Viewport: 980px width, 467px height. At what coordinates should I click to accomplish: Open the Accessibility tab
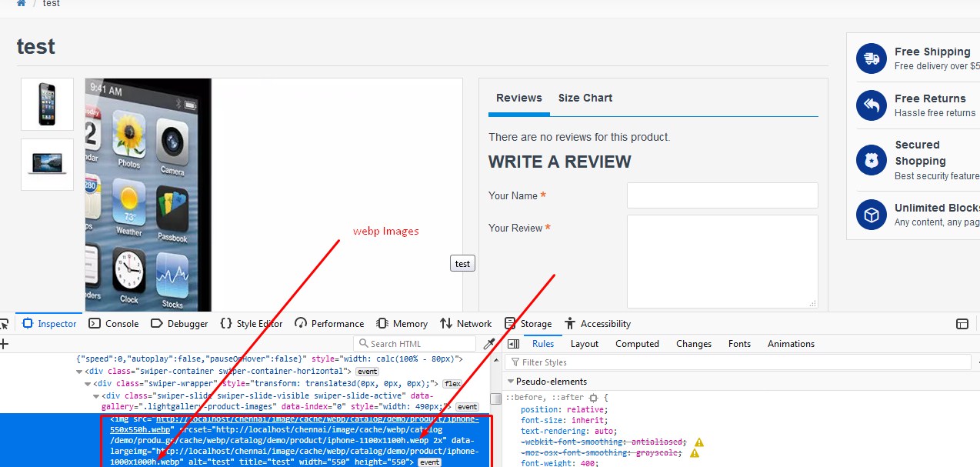(x=597, y=324)
